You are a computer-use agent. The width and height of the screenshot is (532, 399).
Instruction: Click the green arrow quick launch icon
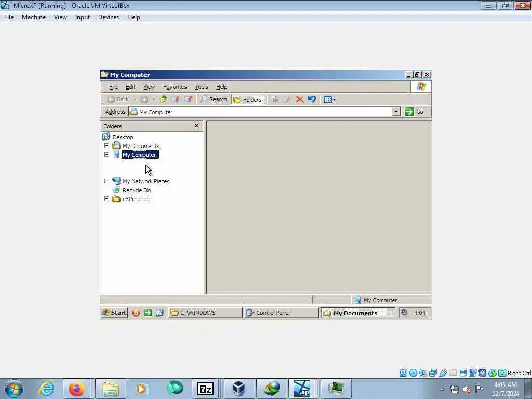148,313
